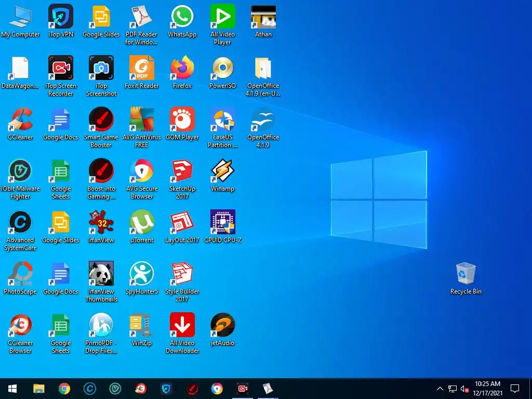Open File Explorer from the taskbar

[38, 389]
